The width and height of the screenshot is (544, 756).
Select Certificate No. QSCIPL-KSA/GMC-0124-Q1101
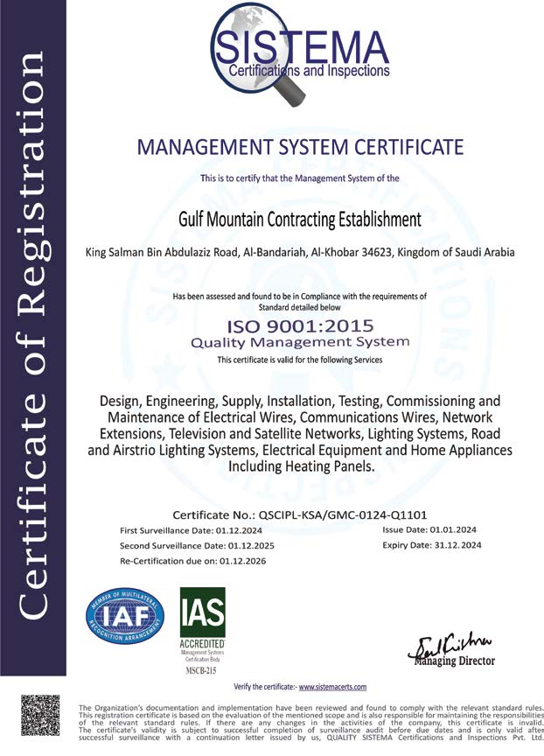coord(300,514)
